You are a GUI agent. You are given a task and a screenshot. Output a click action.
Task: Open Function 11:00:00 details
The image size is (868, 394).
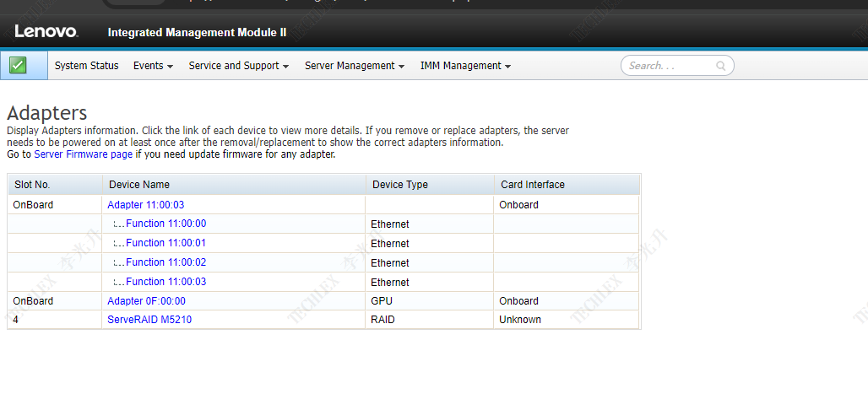tap(166, 224)
